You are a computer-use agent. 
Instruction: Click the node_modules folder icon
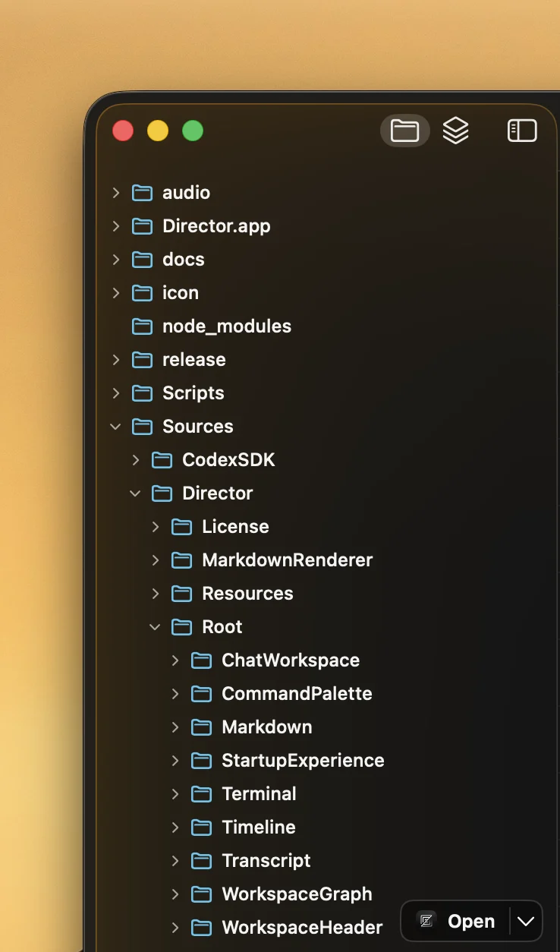click(142, 326)
